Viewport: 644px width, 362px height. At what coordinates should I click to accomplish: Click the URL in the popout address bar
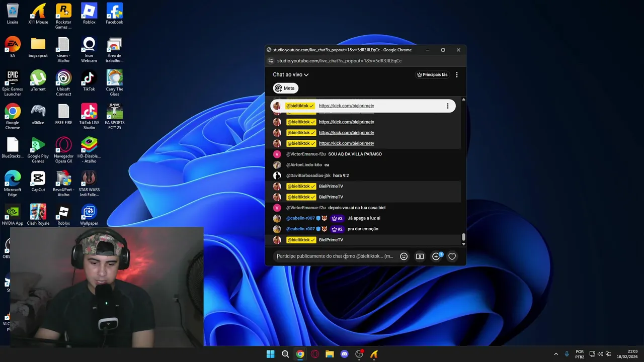point(339,61)
